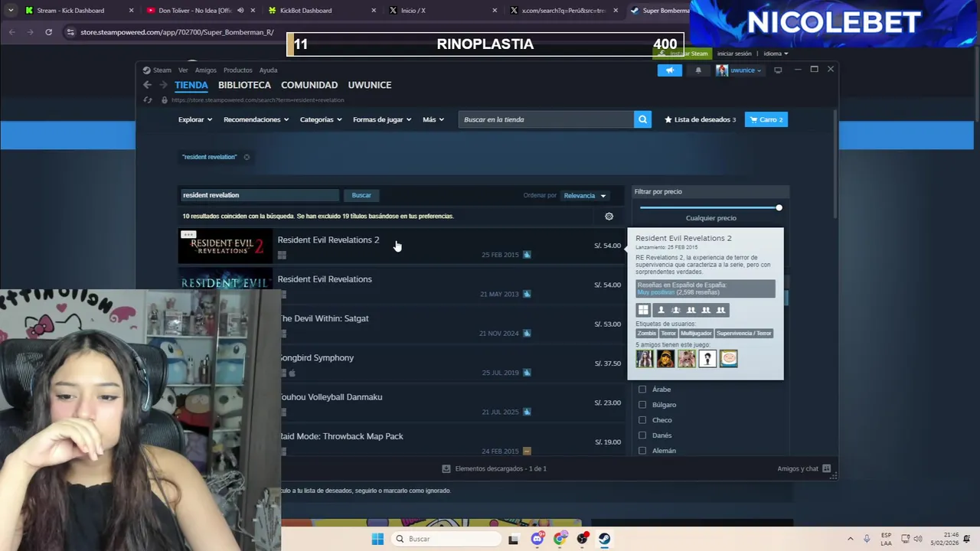Open the Carro shopping cart

click(766, 119)
